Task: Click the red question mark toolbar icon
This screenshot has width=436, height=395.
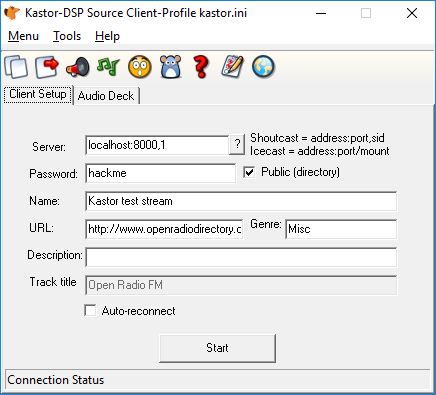Action: click(201, 67)
